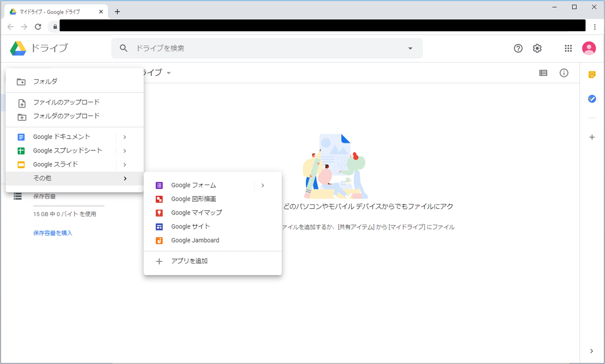
Task: Click the blue Sites icon
Action: click(x=159, y=227)
